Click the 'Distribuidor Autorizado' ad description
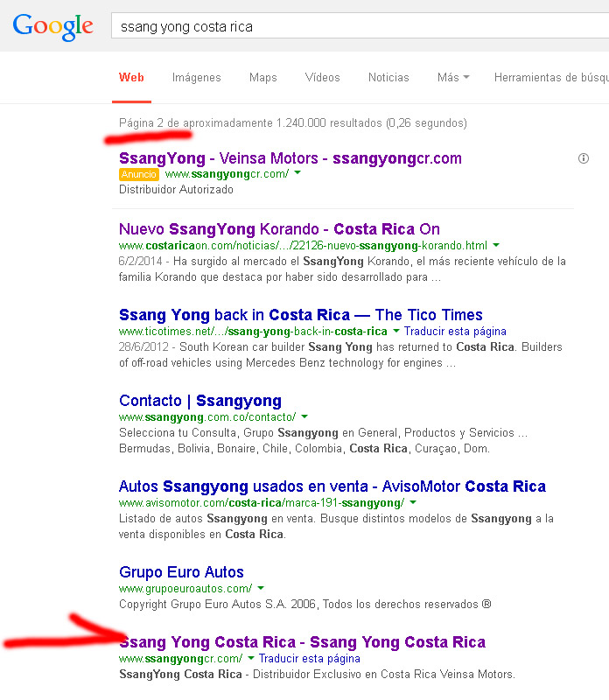This screenshot has height=700, width=609. point(176,189)
